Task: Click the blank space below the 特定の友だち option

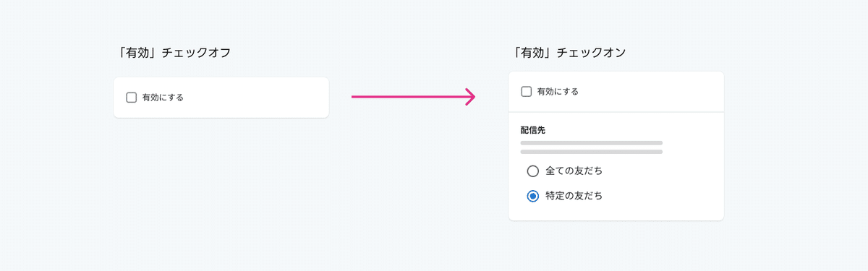Action: pos(616,212)
